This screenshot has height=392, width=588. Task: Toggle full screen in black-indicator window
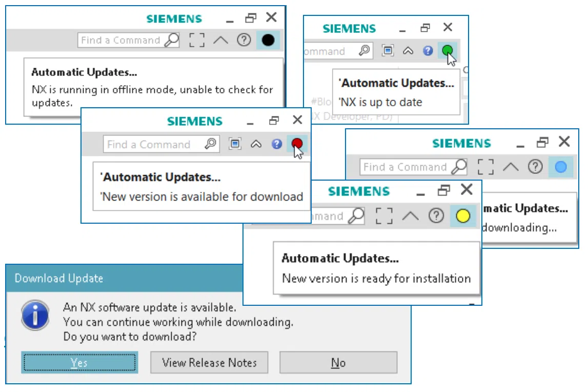point(197,40)
